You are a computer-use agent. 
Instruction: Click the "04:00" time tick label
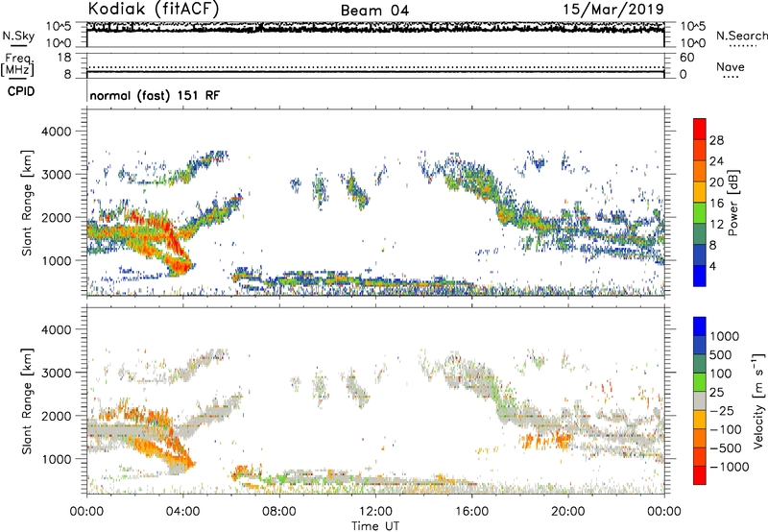[182, 512]
